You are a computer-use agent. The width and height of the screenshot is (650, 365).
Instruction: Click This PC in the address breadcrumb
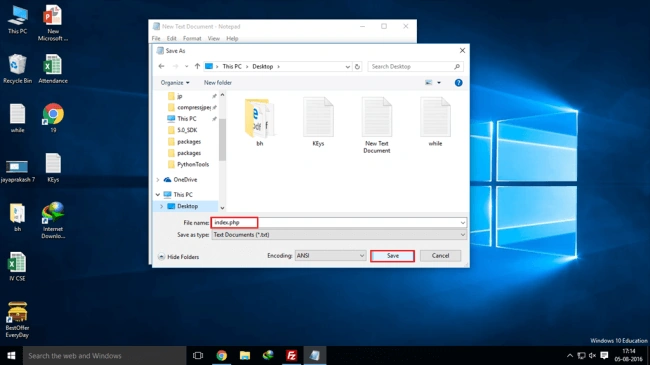click(232, 66)
